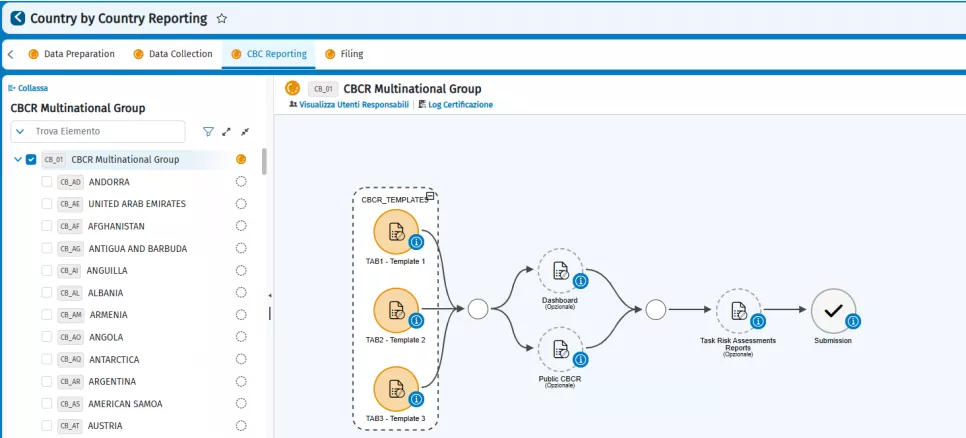Switch to the Data Collection tab

[179, 54]
